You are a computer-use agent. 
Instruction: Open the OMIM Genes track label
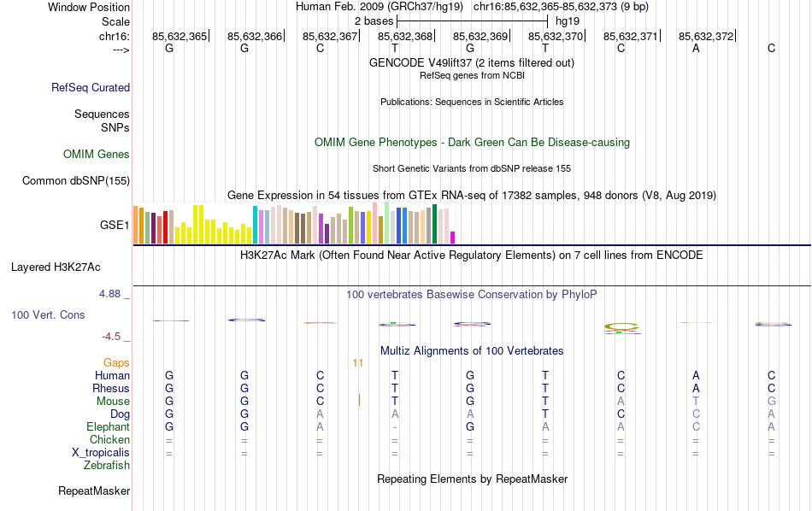97,155
